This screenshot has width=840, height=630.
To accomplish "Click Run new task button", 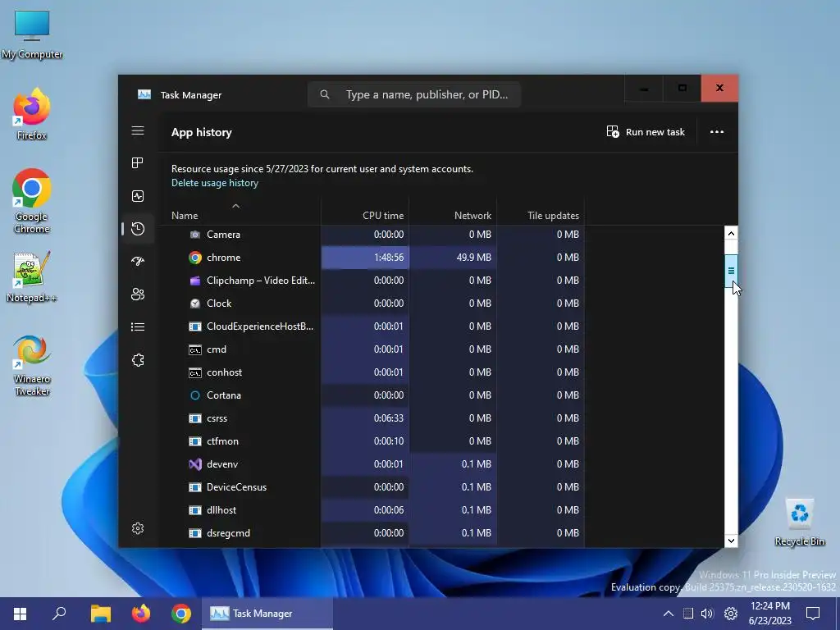I will 646,132.
